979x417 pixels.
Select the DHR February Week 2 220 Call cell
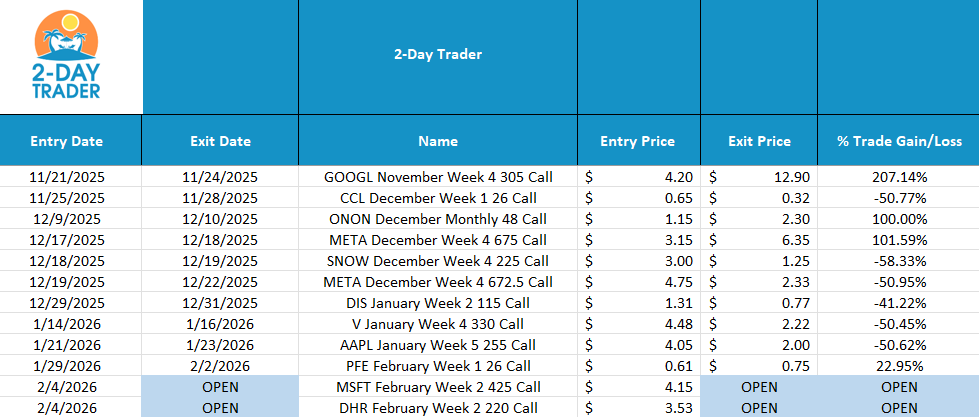tap(438, 407)
